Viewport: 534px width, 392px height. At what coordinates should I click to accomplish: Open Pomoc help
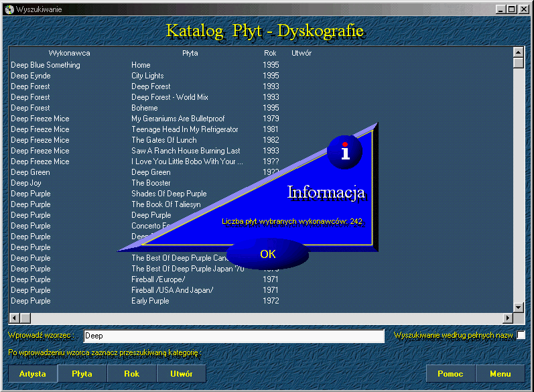tap(450, 374)
